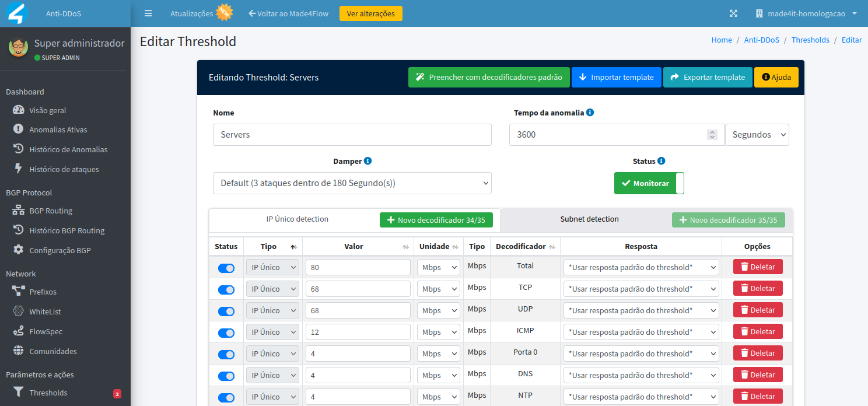
Task: Open the Resposta dropdown for the TCP row
Action: pyautogui.click(x=640, y=289)
